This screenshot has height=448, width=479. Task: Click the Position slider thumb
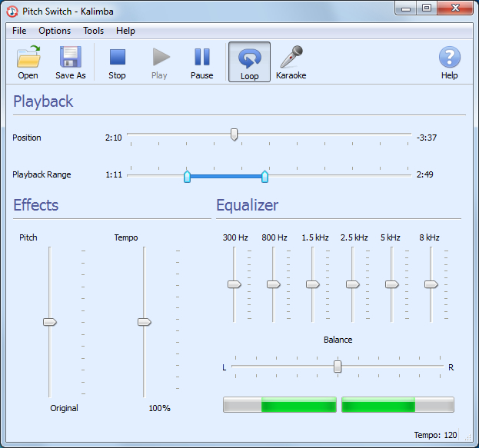click(x=235, y=135)
